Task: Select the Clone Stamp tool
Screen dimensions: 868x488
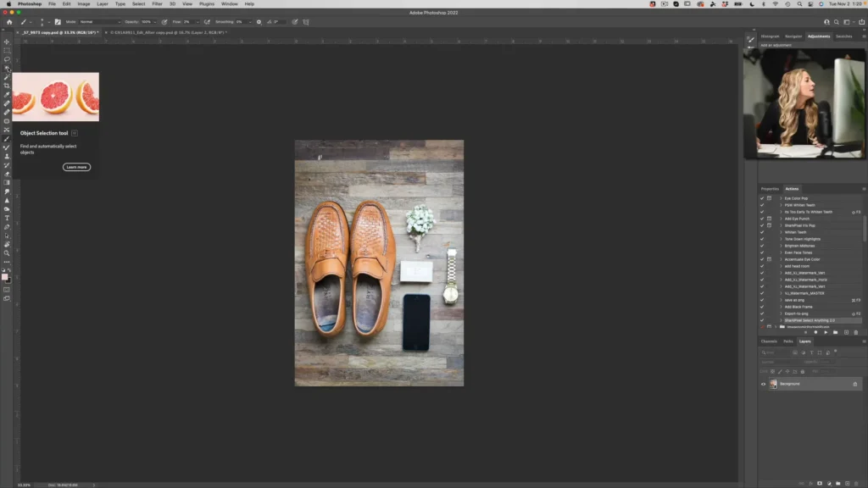Action: 7,156
